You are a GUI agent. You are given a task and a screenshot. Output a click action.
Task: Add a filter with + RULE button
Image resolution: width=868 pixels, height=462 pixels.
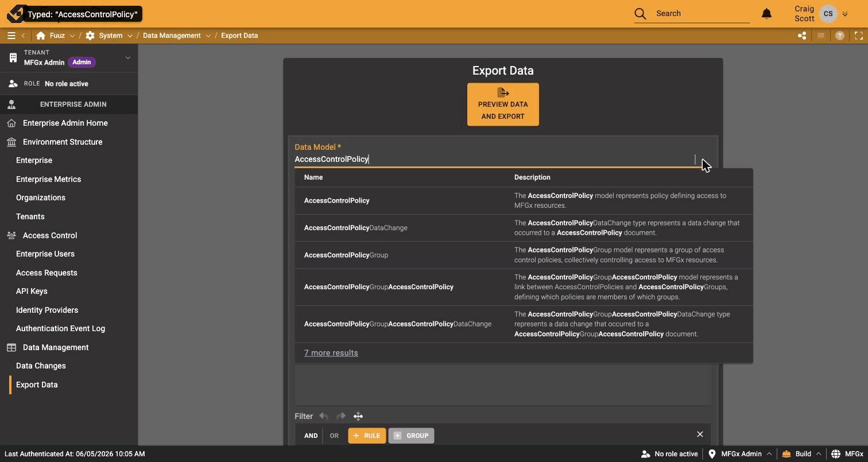(x=367, y=436)
